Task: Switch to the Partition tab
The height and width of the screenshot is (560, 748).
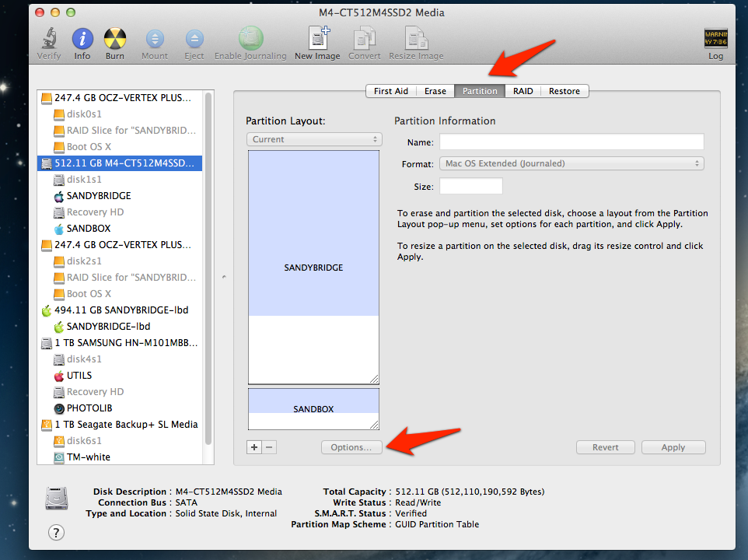Action: pos(480,91)
